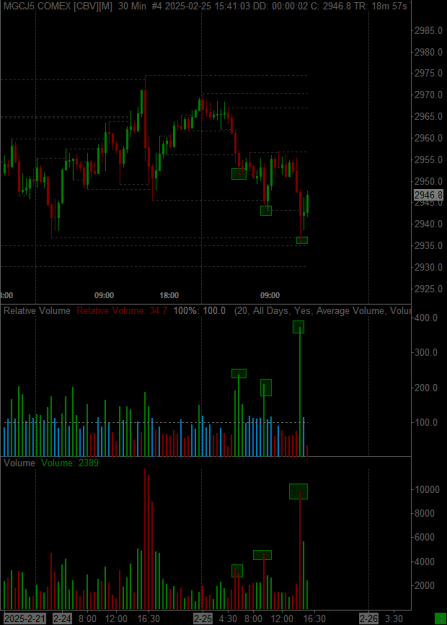Click the highlighted box near 10000 volume
Viewport: 447px width, 625px height.
(298, 491)
